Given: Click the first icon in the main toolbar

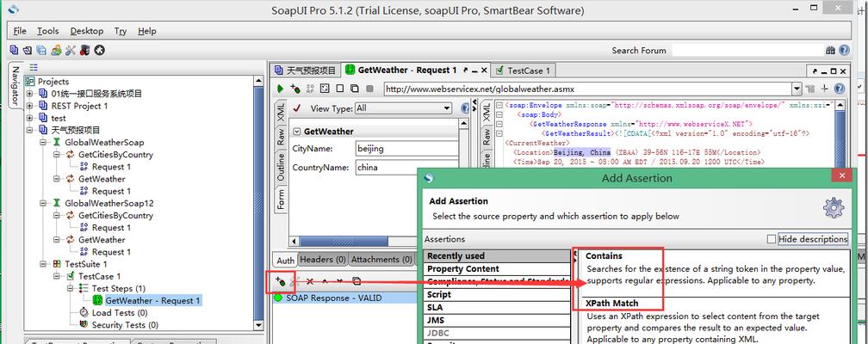Looking at the screenshot, I should (x=14, y=51).
